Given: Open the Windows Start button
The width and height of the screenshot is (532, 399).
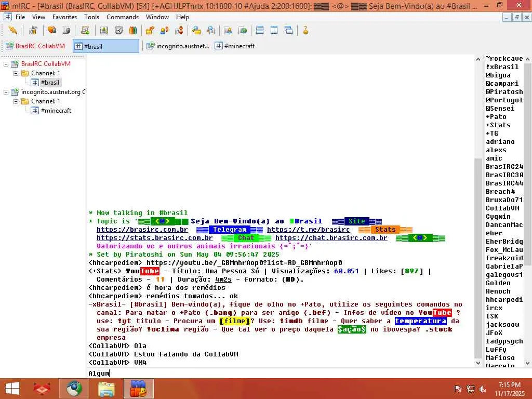Looking at the screenshot, I should [12, 389].
